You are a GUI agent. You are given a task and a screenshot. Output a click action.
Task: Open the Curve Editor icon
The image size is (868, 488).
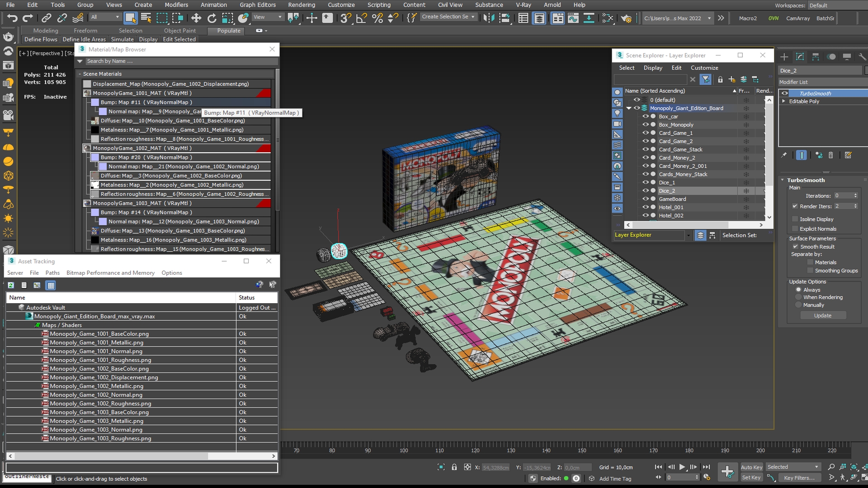tap(573, 18)
